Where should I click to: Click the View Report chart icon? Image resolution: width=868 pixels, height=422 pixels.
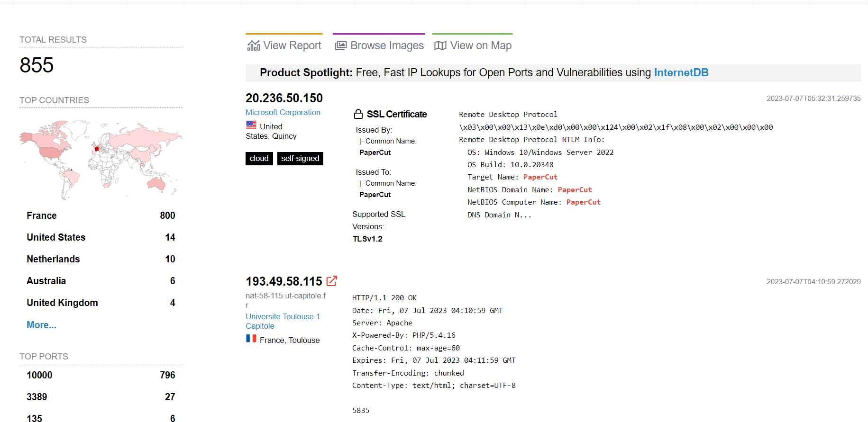254,45
